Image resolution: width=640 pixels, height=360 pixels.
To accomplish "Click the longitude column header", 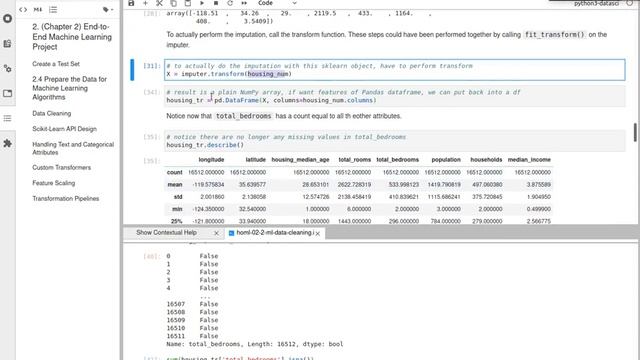I will (211, 160).
